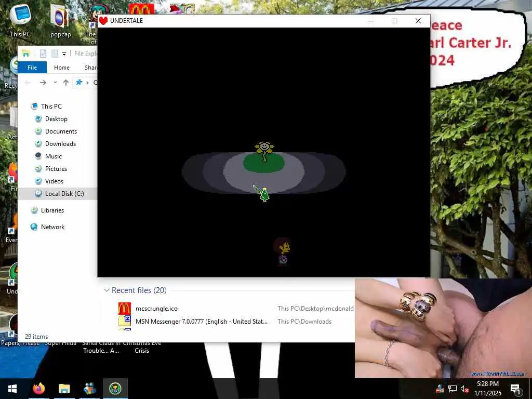Screen dimensions: 532x399
Task: Open the clock showing 5:28 PM
Action: coord(487,389)
